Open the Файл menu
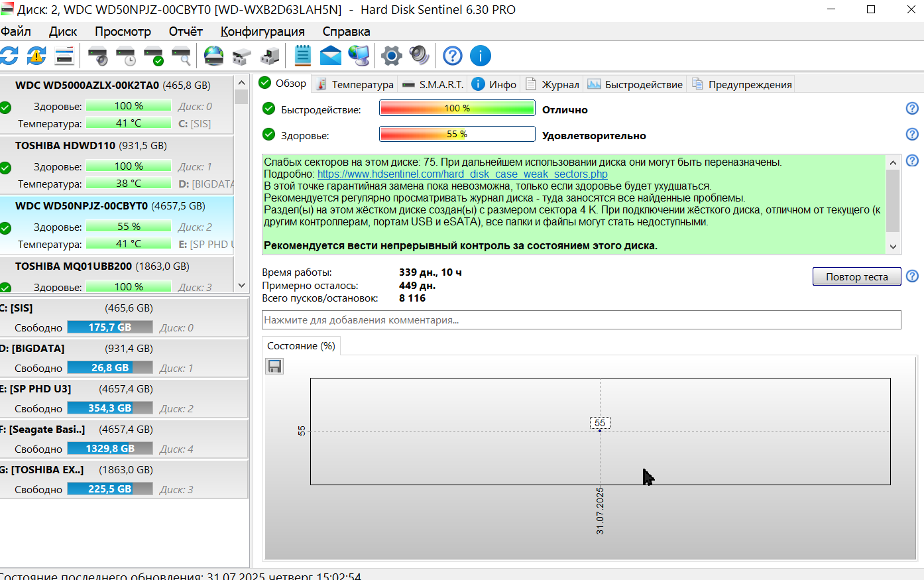Image resolution: width=924 pixels, height=580 pixels. [16, 32]
